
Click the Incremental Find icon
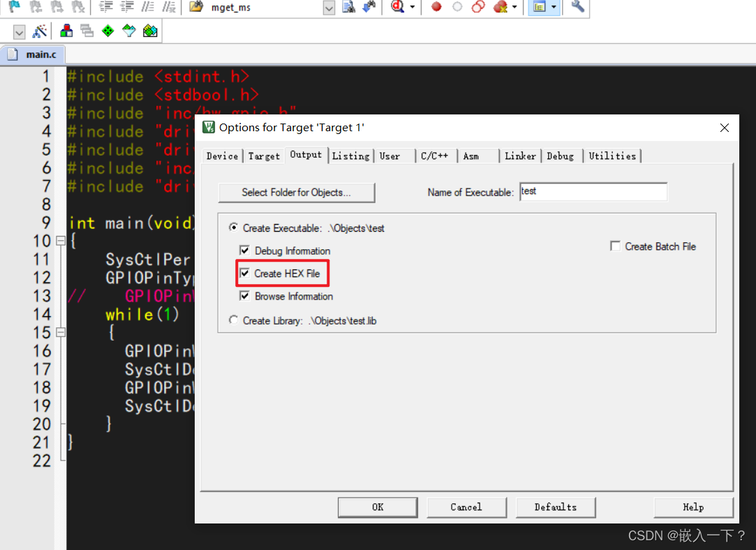[x=369, y=7]
